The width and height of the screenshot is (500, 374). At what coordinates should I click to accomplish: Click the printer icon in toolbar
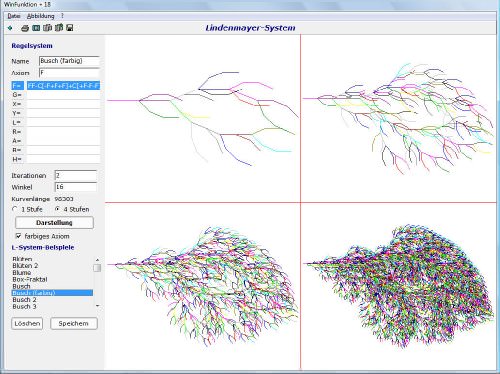point(25,28)
